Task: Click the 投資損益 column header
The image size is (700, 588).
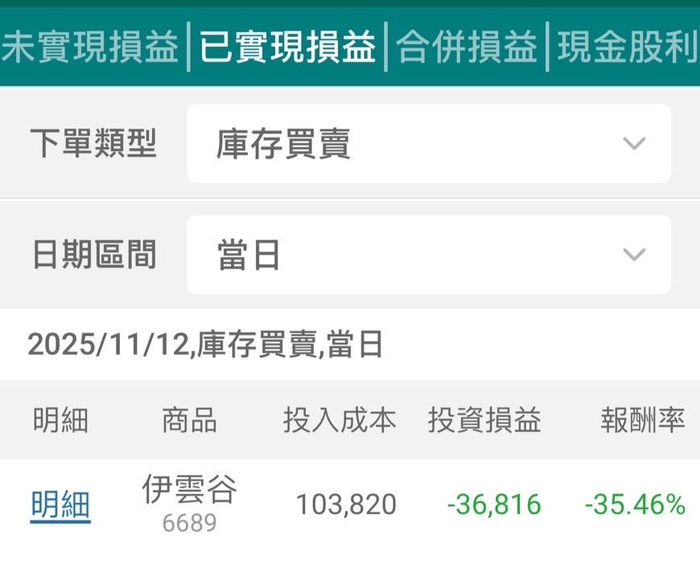Action: (485, 420)
